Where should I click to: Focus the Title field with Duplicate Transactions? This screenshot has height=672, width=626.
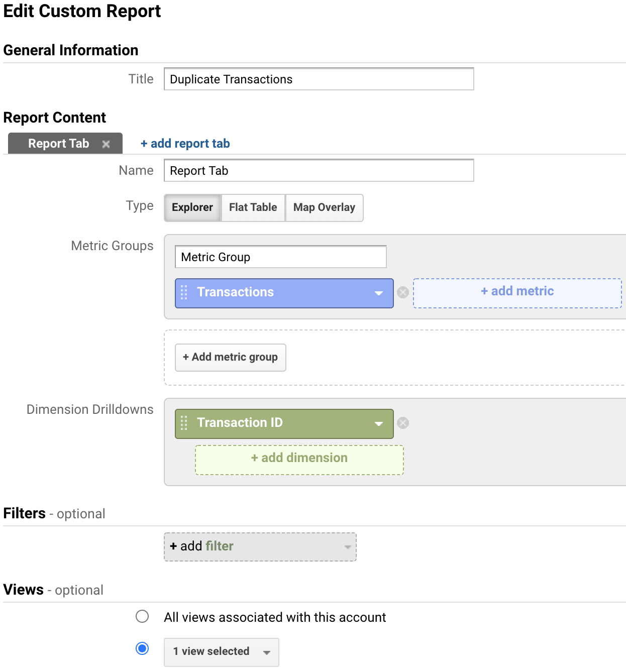click(319, 79)
